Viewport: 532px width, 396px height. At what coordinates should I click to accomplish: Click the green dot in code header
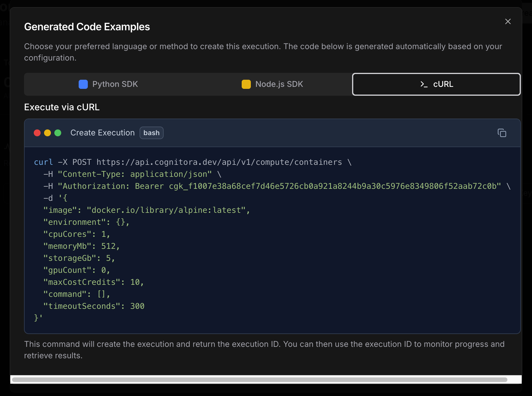coord(58,133)
